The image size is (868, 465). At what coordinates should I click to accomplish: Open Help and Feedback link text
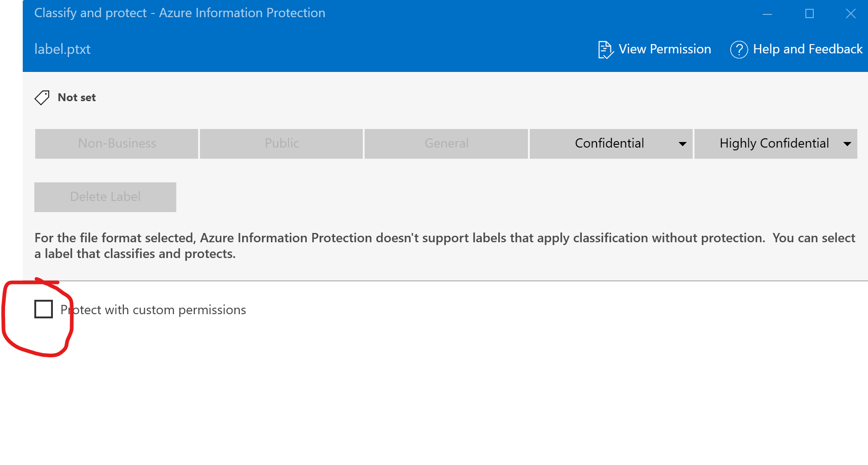[x=808, y=49]
